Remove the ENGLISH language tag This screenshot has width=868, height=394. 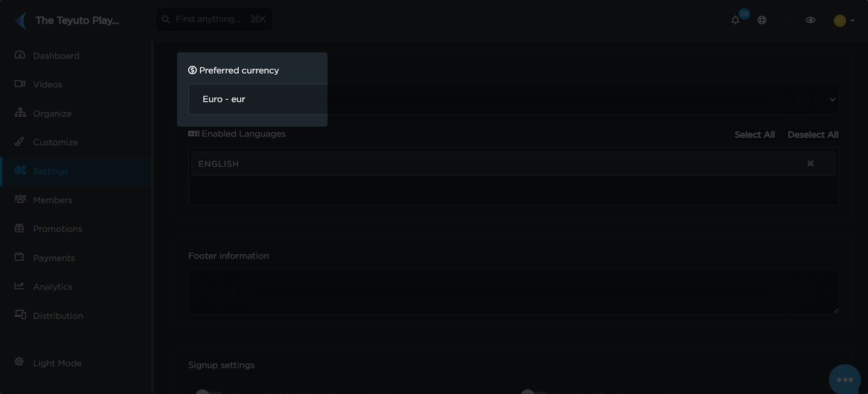tap(810, 164)
